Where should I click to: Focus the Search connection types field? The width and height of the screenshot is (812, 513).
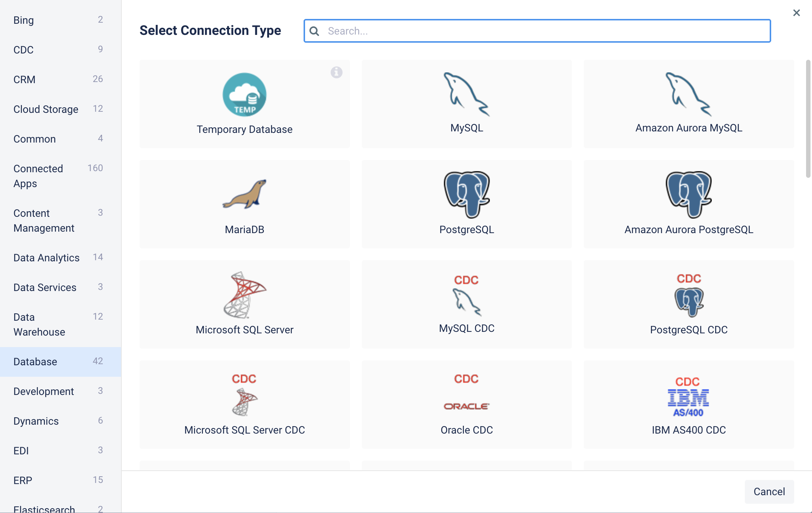click(537, 31)
